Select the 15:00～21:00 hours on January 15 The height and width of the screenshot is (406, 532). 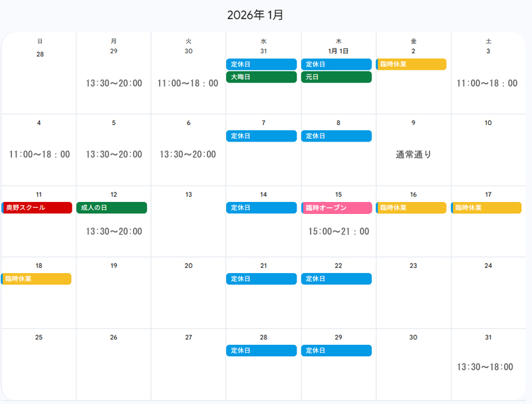(338, 232)
